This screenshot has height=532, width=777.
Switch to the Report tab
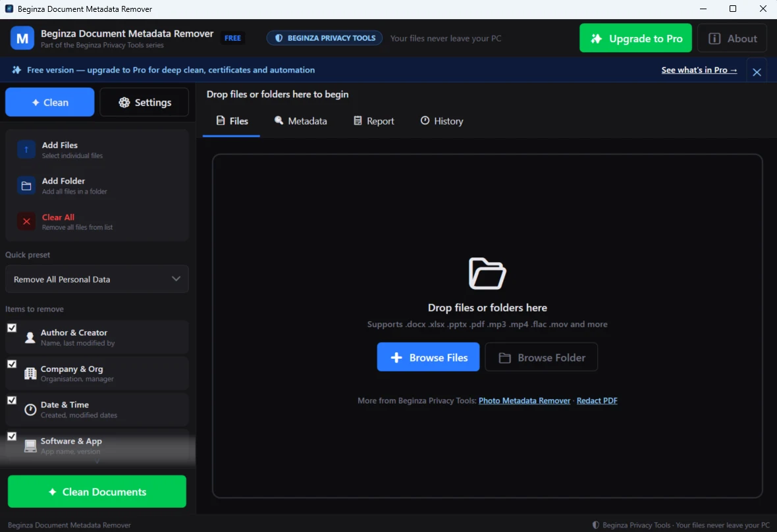point(373,121)
